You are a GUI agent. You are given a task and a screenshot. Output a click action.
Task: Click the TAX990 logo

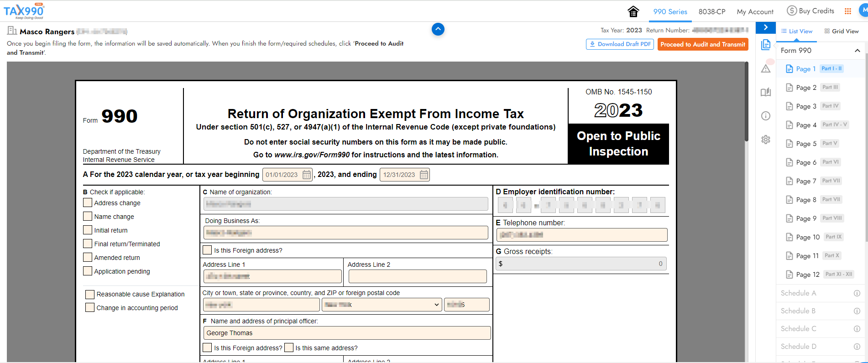pyautogui.click(x=24, y=11)
